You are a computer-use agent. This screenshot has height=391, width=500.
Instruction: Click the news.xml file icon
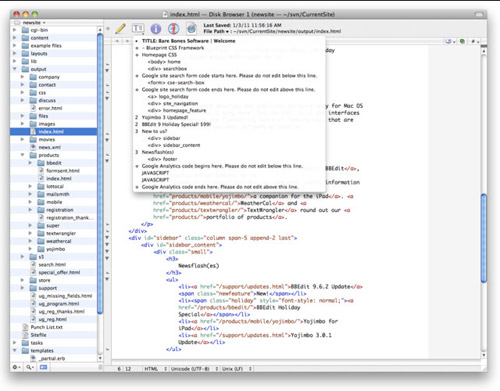point(33,147)
